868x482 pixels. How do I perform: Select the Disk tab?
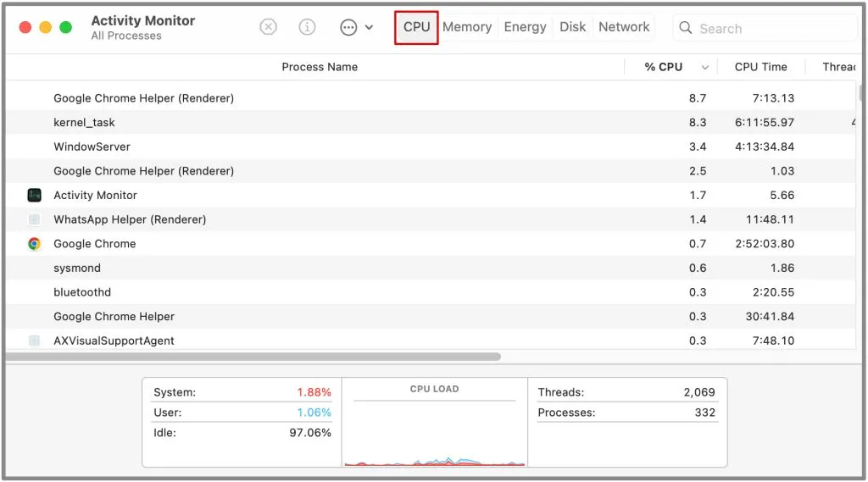point(572,26)
